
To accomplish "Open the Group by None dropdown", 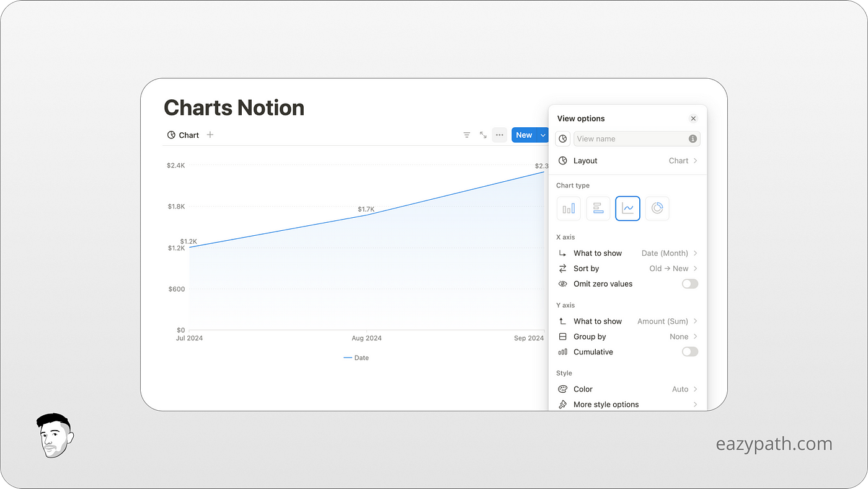I will (680, 336).
